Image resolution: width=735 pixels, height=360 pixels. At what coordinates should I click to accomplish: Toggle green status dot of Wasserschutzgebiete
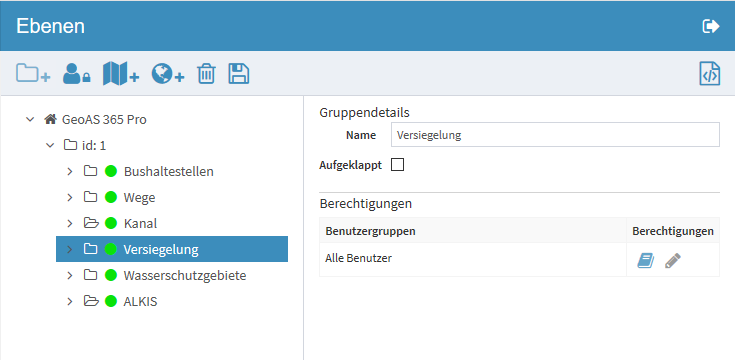point(111,275)
